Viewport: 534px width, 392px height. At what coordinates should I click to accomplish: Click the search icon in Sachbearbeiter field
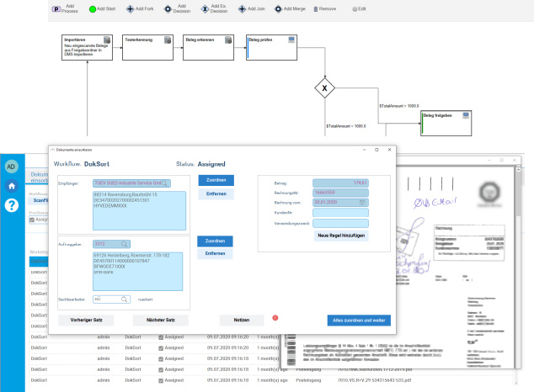tap(125, 299)
